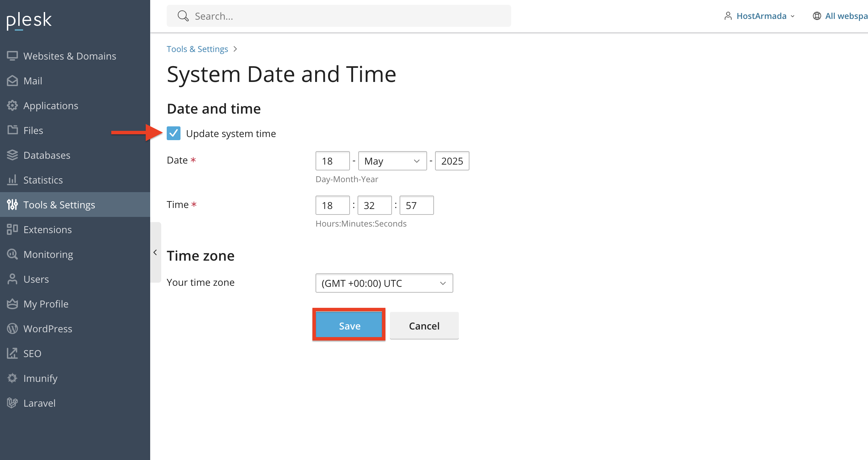Click the seconds field showing 57
This screenshot has height=460, width=868.
point(416,205)
